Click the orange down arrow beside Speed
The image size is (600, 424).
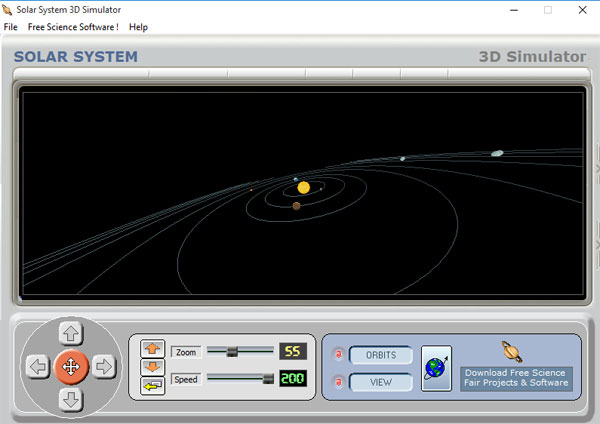coord(153,367)
